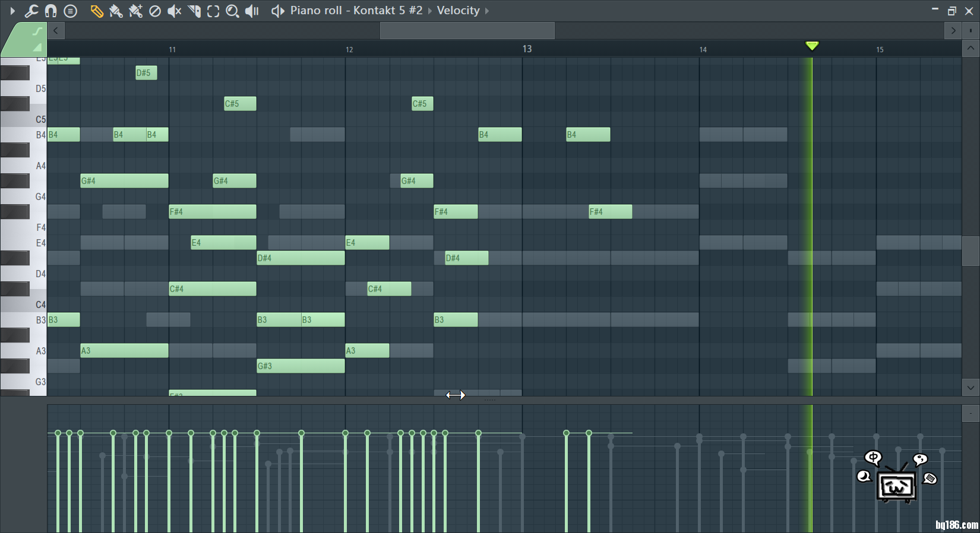Click small button at right of horizontal scrollbar

(970, 31)
